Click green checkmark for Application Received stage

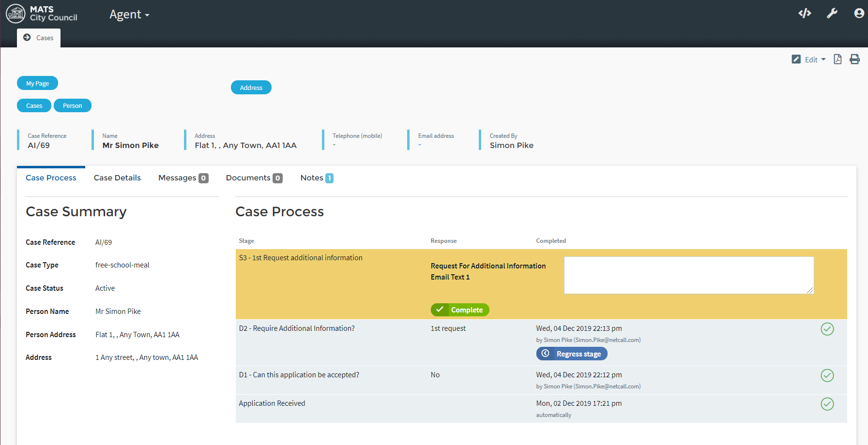click(827, 404)
